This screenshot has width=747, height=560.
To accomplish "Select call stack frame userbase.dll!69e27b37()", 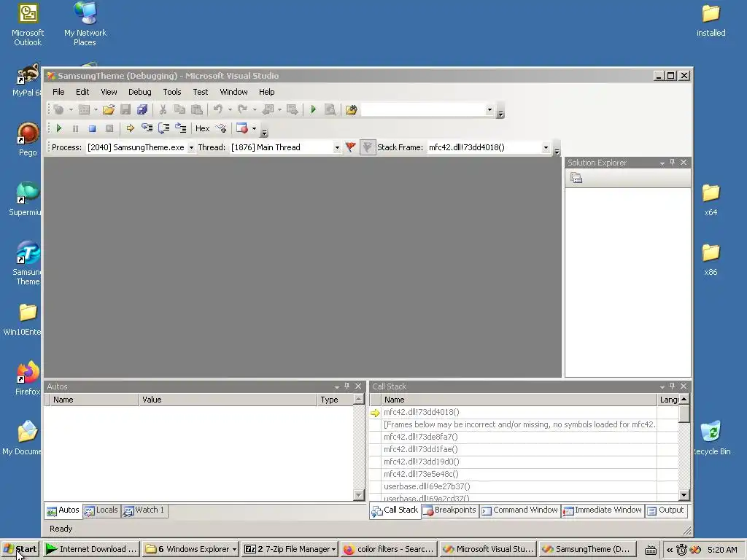I will pyautogui.click(x=519, y=486).
